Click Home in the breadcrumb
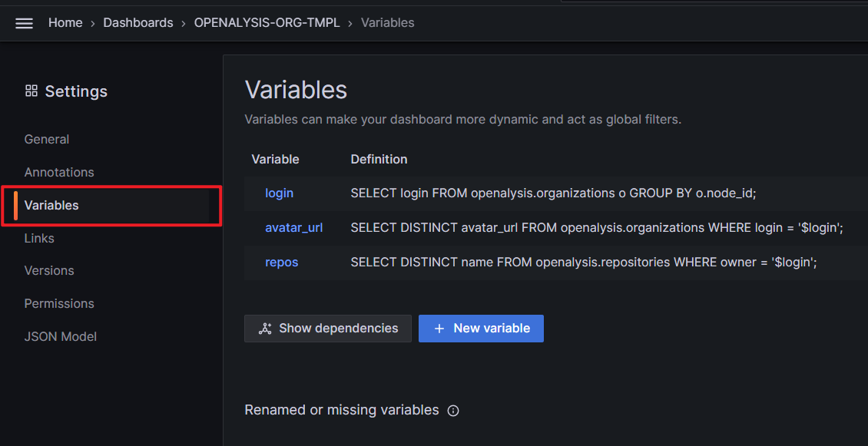868x446 pixels. (x=65, y=23)
